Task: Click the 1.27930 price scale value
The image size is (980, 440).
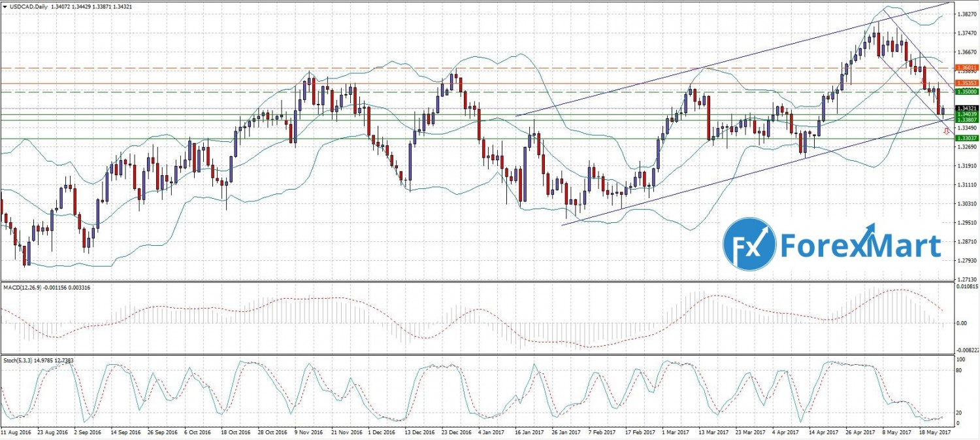Action: (x=966, y=262)
